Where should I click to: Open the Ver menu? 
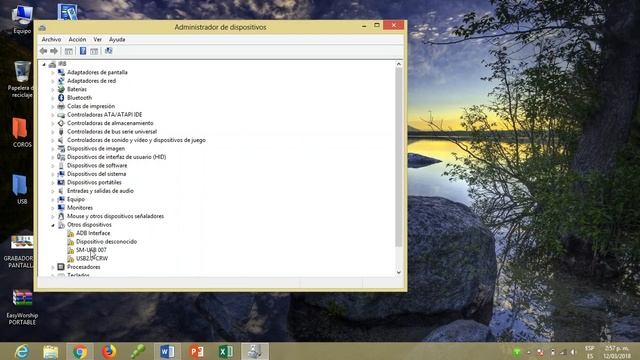pos(98,40)
